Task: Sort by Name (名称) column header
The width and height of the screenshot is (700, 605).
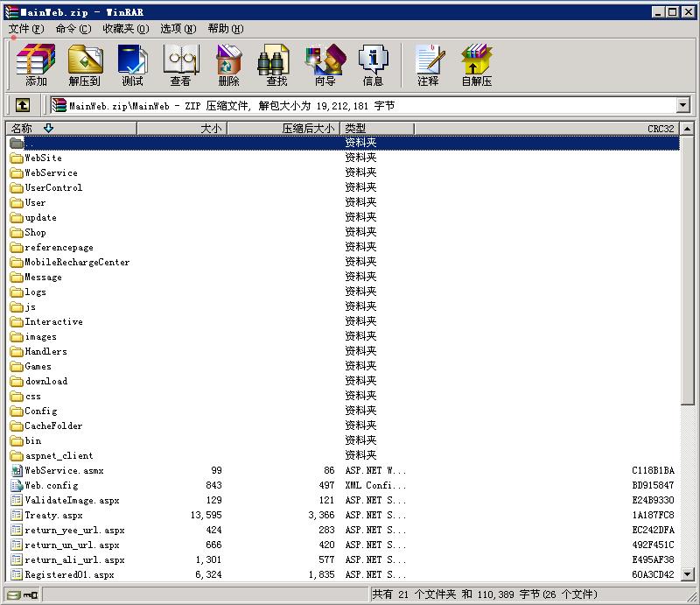Action: [x=72, y=129]
